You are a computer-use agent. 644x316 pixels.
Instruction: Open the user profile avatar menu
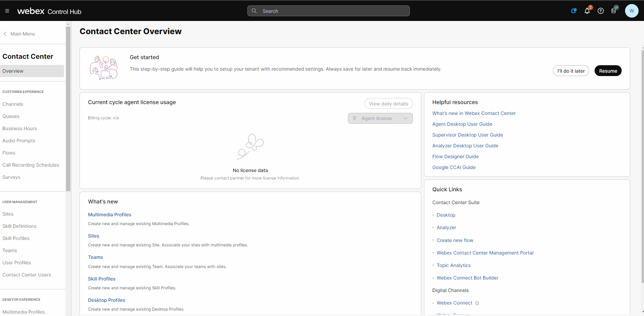(x=631, y=11)
